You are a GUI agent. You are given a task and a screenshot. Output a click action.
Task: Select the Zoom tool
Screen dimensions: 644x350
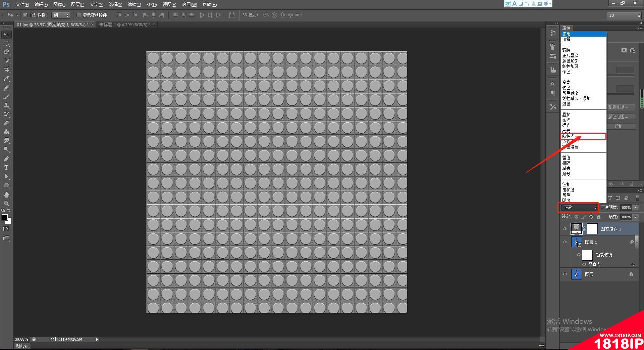(6, 204)
